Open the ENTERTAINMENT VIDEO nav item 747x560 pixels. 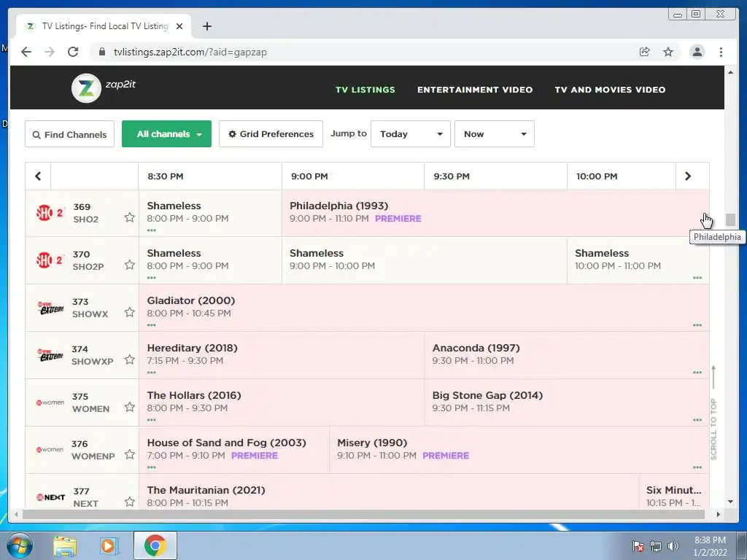(475, 90)
